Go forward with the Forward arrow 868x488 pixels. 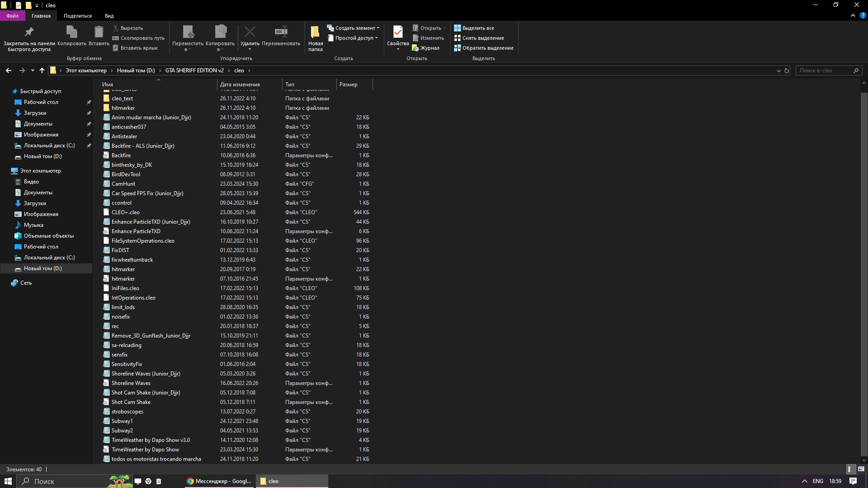22,70
